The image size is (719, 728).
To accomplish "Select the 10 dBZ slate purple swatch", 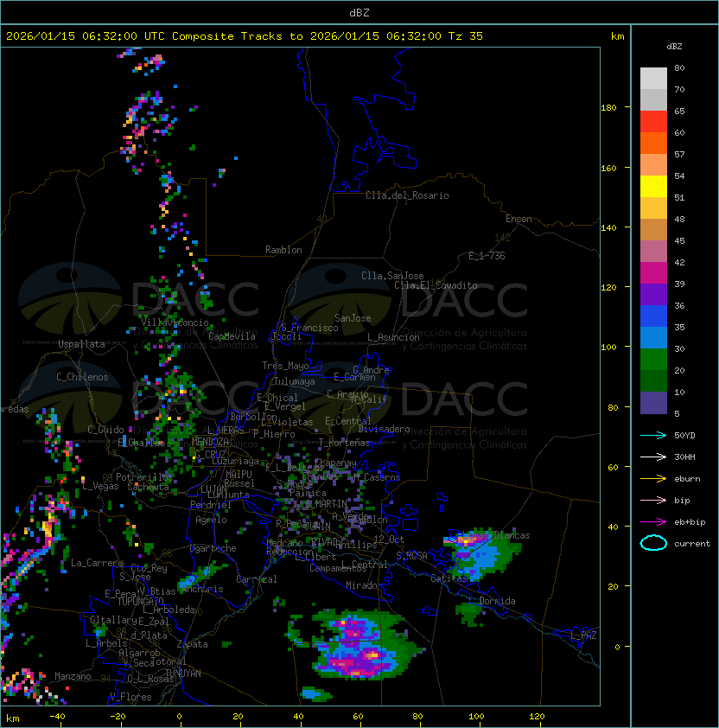I will tap(653, 403).
